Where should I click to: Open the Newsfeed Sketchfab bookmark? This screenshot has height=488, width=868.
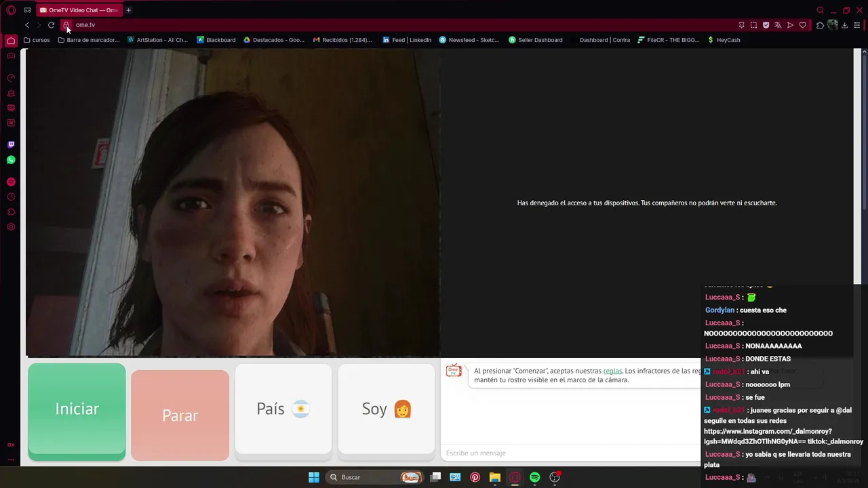tap(469, 40)
